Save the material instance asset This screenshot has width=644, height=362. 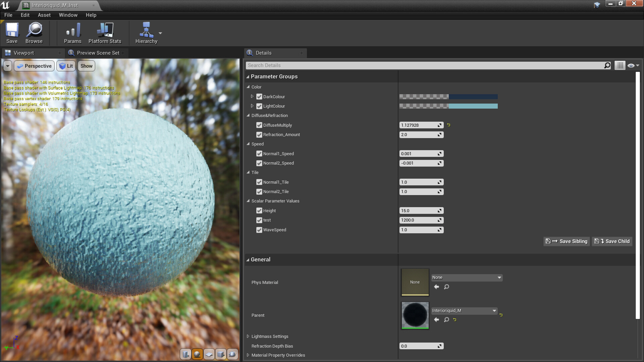click(12, 33)
